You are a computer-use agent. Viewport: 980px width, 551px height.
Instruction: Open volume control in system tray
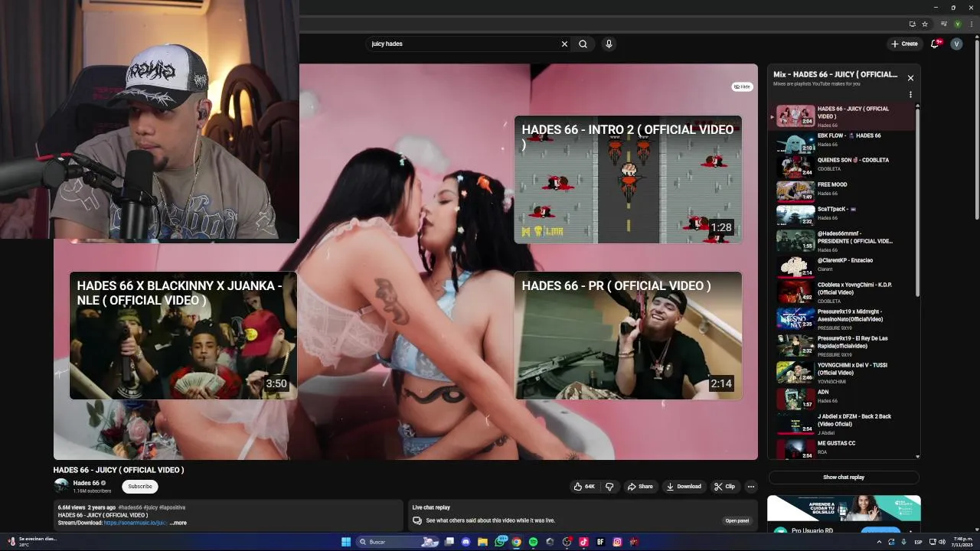tap(942, 542)
